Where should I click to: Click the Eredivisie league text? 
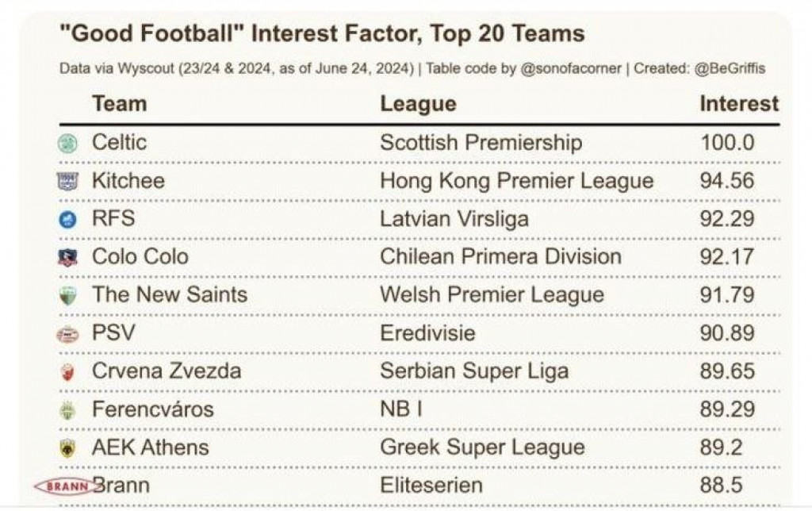(x=427, y=333)
